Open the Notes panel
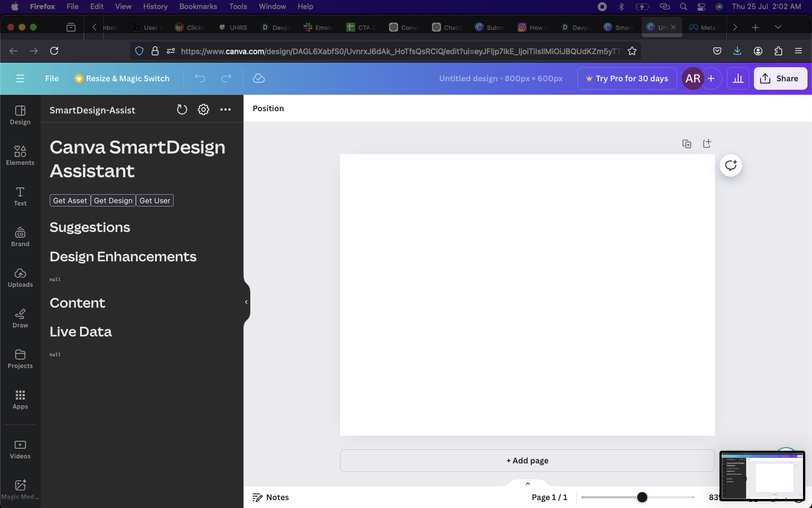 [271, 497]
